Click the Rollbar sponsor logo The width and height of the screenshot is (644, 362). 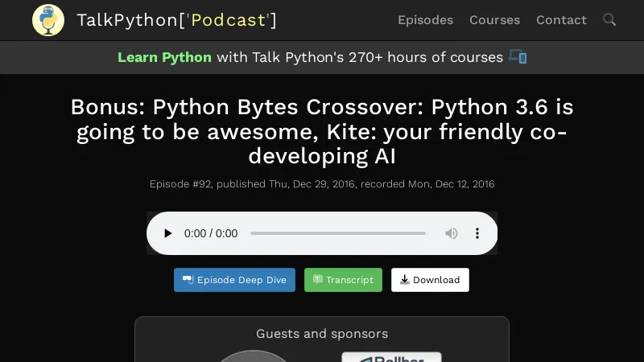391,356
